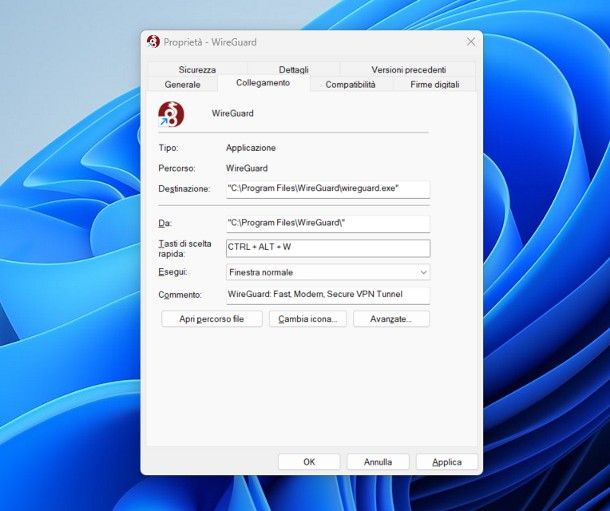Go to the Versioni precedenti tab

(x=408, y=70)
